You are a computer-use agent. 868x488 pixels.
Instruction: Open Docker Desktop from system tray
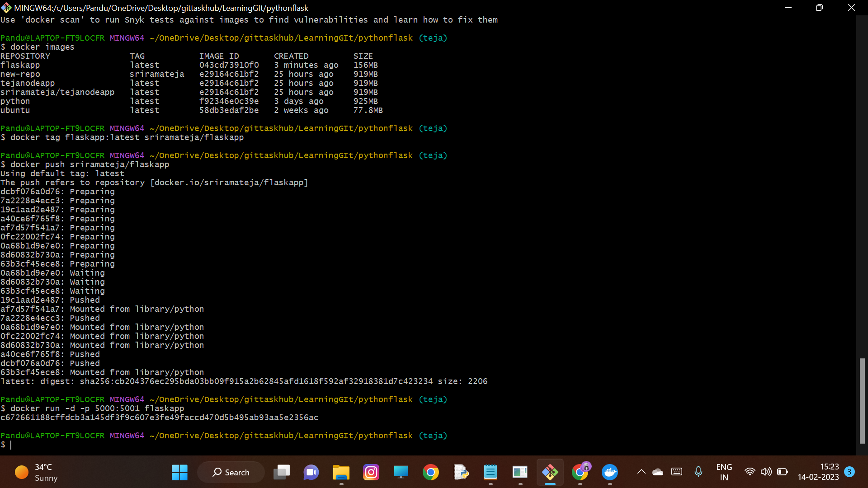[611, 473]
